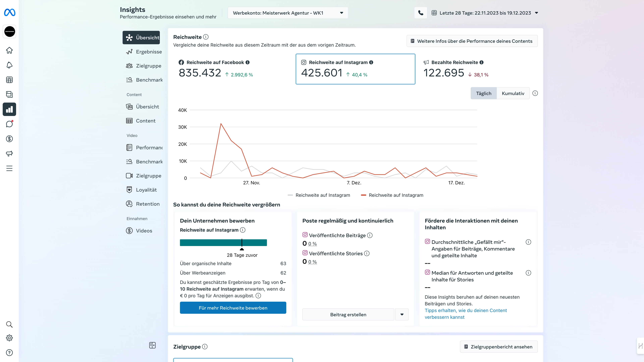Click the teal Reichweite progress bar

click(223, 243)
